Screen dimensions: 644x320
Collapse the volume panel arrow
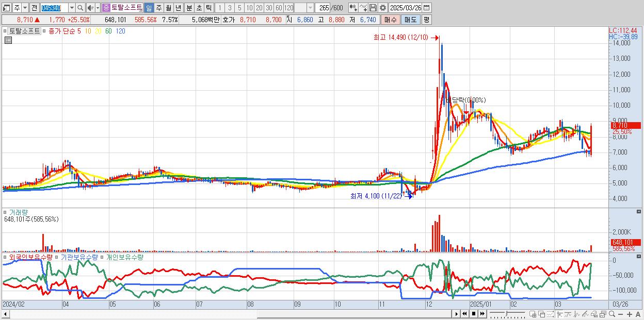(638, 212)
